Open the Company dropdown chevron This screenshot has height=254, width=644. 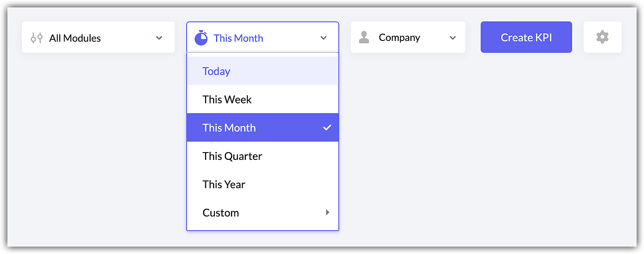click(453, 38)
